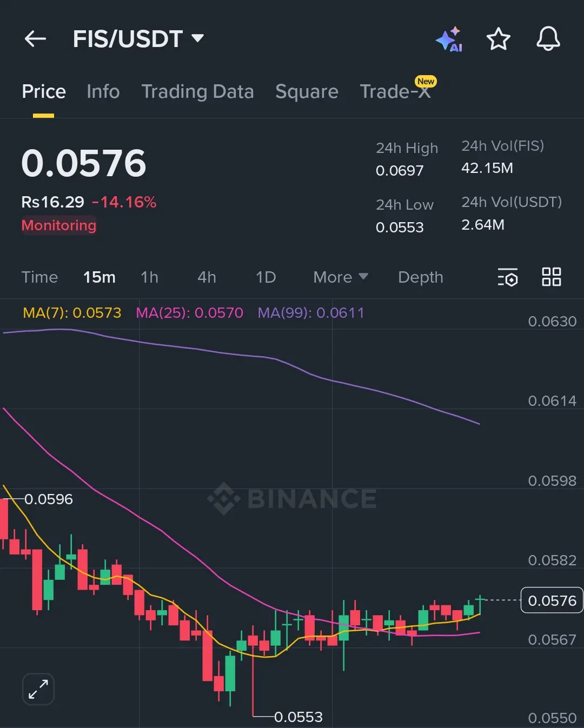Tap the red Monitoring tag
The width and height of the screenshot is (584, 728).
pyautogui.click(x=59, y=225)
